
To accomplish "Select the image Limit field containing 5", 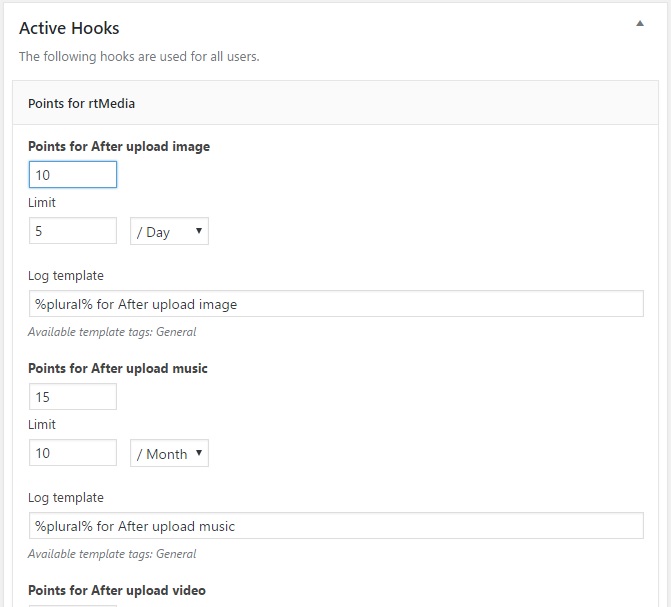I will point(73,231).
